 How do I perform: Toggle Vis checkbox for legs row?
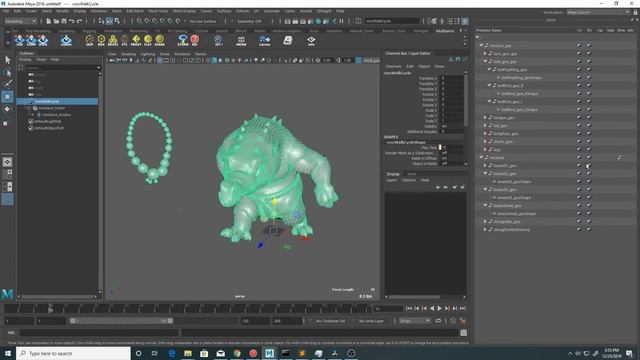pos(579,149)
